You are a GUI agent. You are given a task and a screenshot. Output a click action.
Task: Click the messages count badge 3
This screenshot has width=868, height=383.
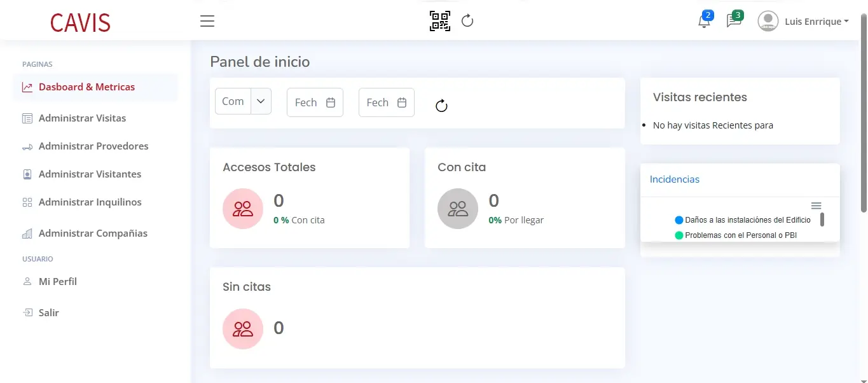click(x=738, y=15)
